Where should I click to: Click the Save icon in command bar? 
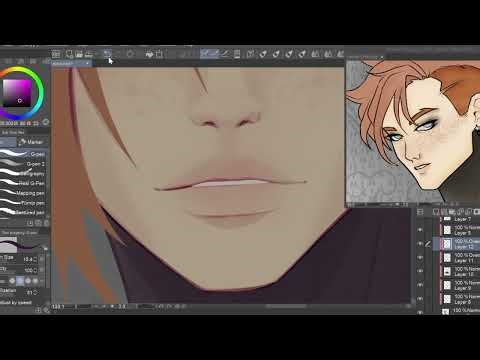click(x=89, y=54)
